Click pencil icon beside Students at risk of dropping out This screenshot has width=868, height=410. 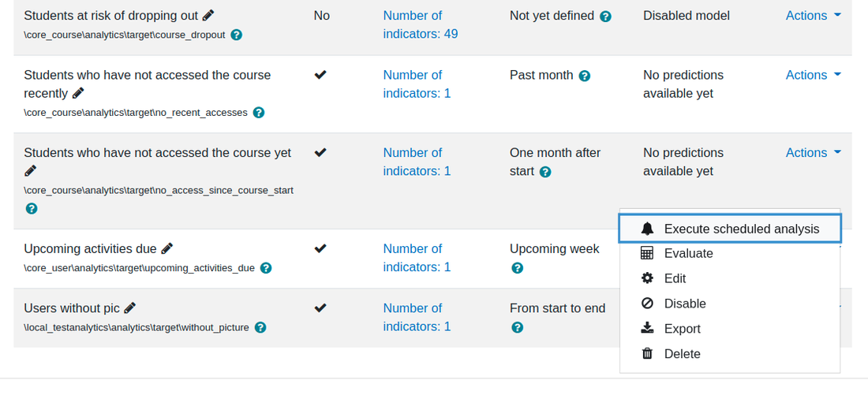[x=208, y=16]
